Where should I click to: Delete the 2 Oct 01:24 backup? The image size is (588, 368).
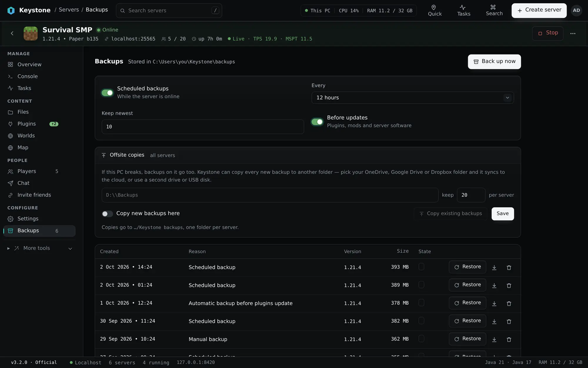click(x=509, y=285)
